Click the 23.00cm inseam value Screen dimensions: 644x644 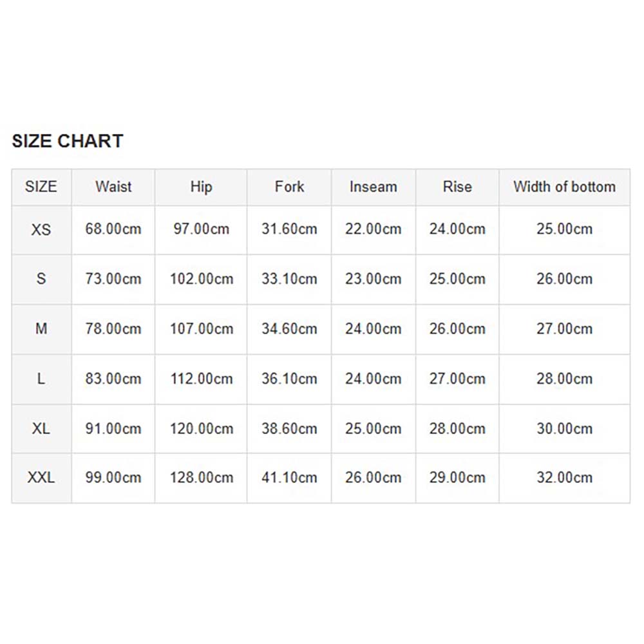click(x=374, y=279)
